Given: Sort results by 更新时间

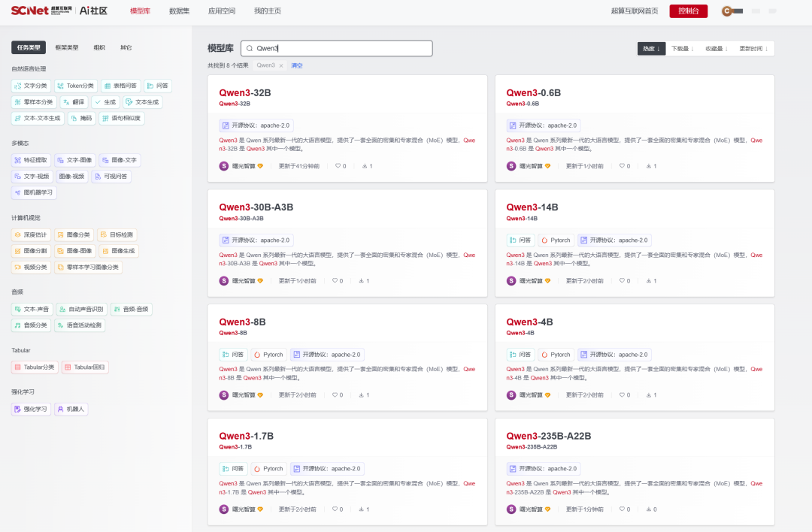Looking at the screenshot, I should point(753,49).
